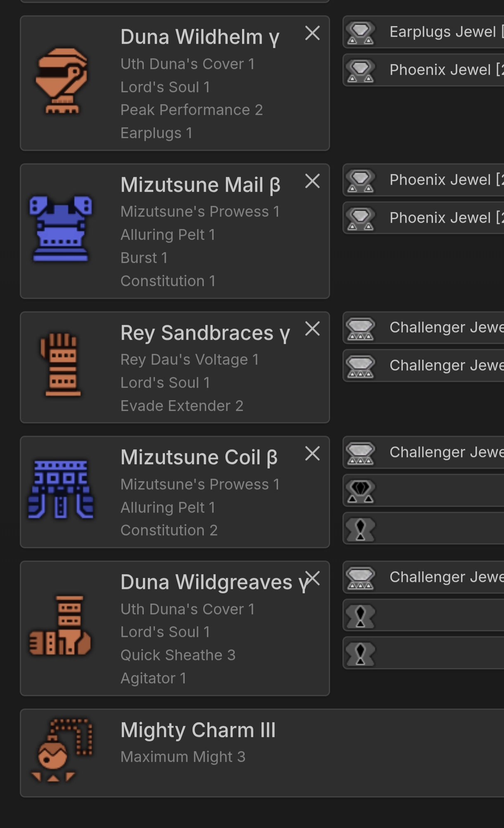The image size is (504, 828).
Task: Click the Burst 1 skill
Action: (144, 258)
